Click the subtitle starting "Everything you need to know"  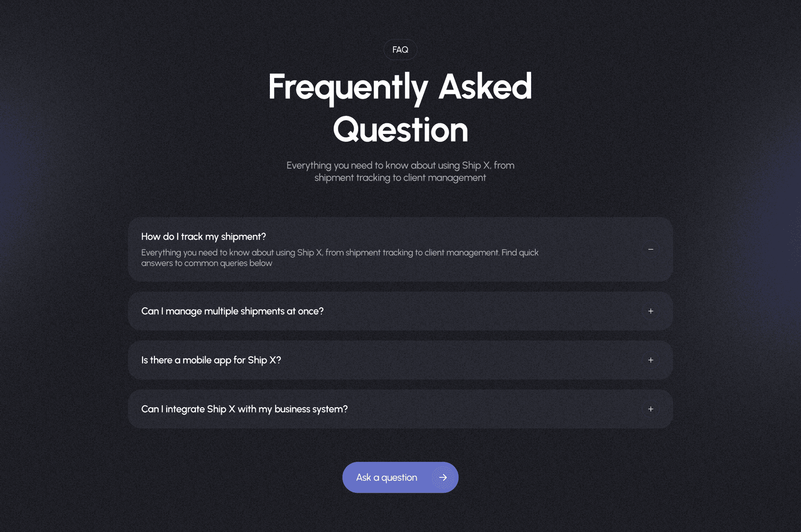(400, 171)
